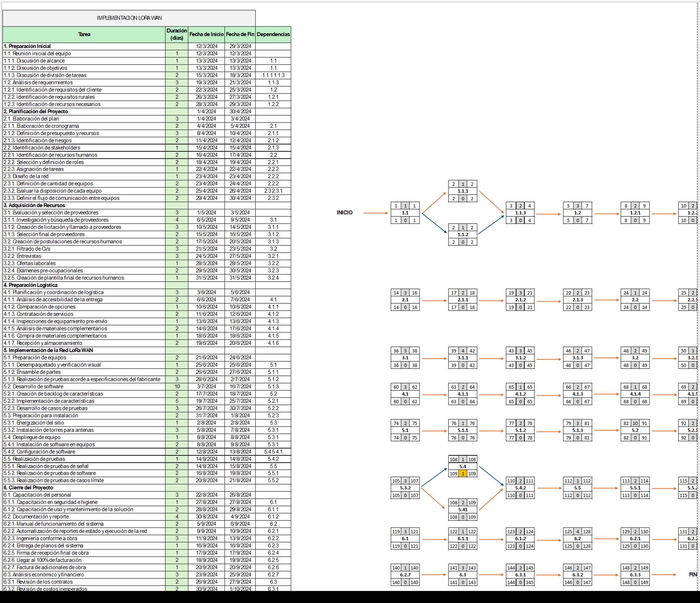
Task: Select the Dependencias column header
Action: tap(273, 34)
